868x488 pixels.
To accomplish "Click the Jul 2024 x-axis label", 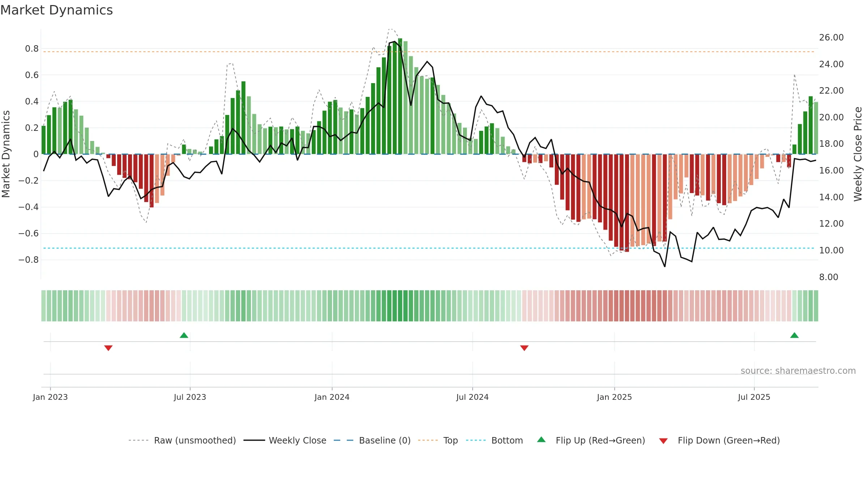I will click(472, 397).
